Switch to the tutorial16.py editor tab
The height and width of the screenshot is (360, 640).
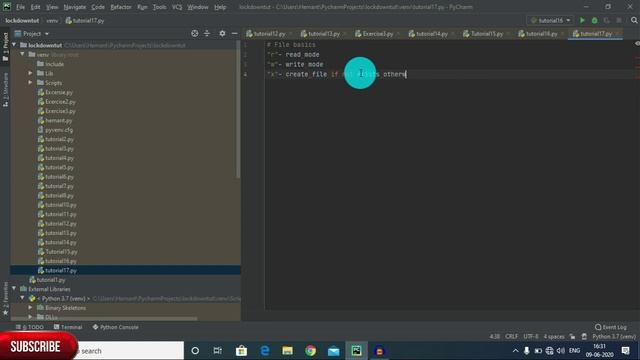(x=541, y=34)
